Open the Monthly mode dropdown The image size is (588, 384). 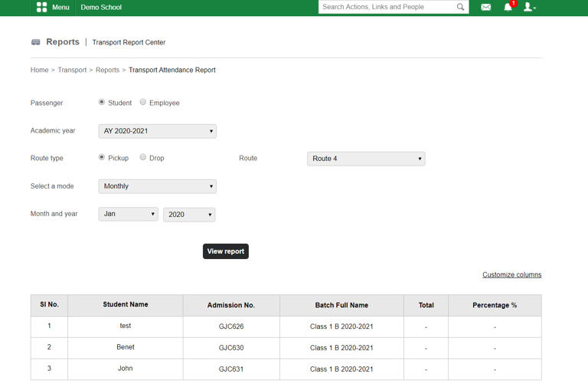[x=158, y=186]
